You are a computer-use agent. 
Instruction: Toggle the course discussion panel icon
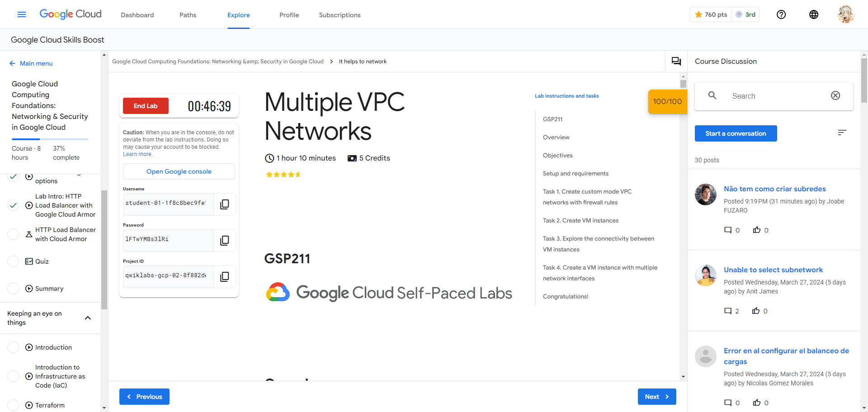tap(676, 62)
